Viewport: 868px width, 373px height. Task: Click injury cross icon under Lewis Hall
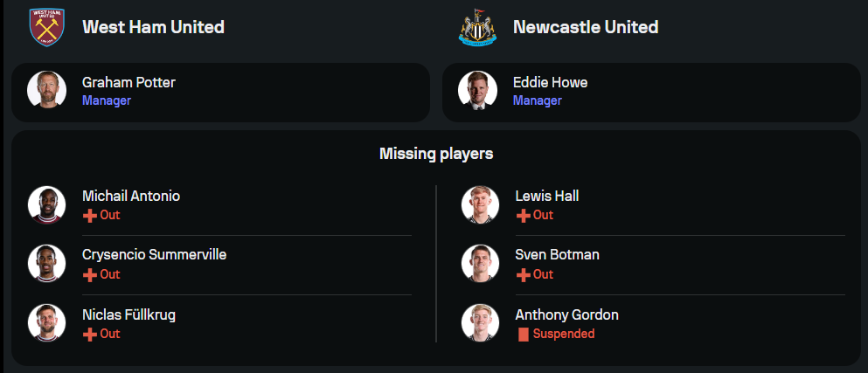point(523,215)
